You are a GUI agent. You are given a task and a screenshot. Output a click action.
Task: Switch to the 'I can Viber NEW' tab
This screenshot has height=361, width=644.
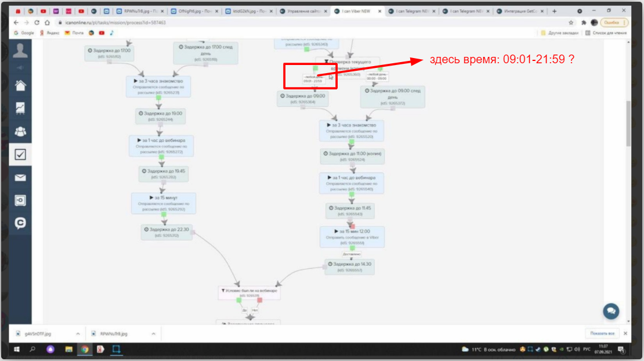coord(357,11)
